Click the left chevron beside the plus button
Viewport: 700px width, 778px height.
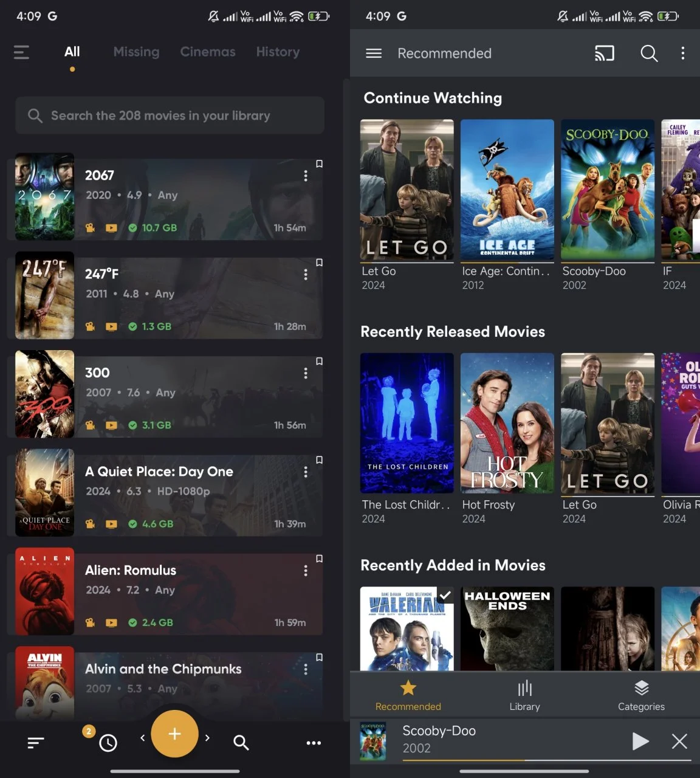[x=142, y=738]
